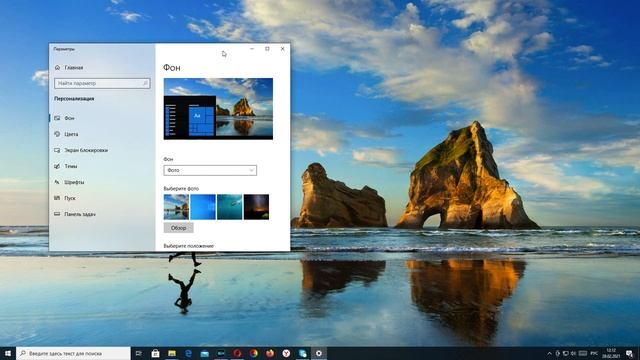The image size is (640, 360).
Task: Open the clock and date in the tray
Action: tap(611, 353)
